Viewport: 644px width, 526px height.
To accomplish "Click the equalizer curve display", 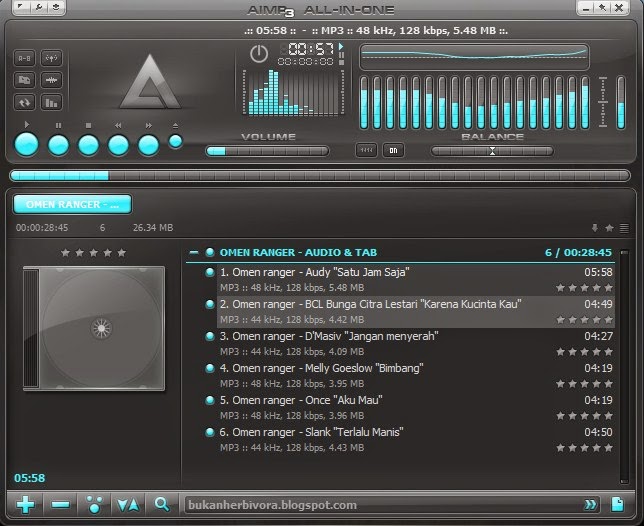I will pyautogui.click(x=474, y=57).
